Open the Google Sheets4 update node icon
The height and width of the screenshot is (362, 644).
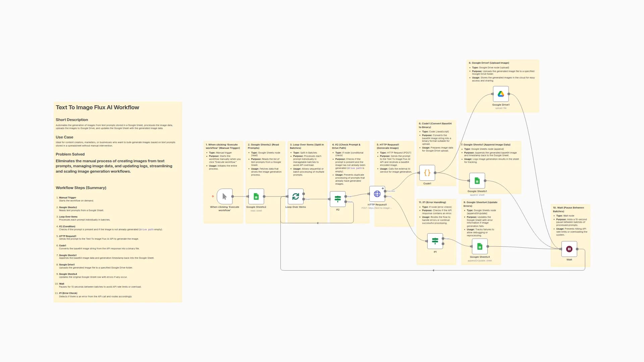480,246
